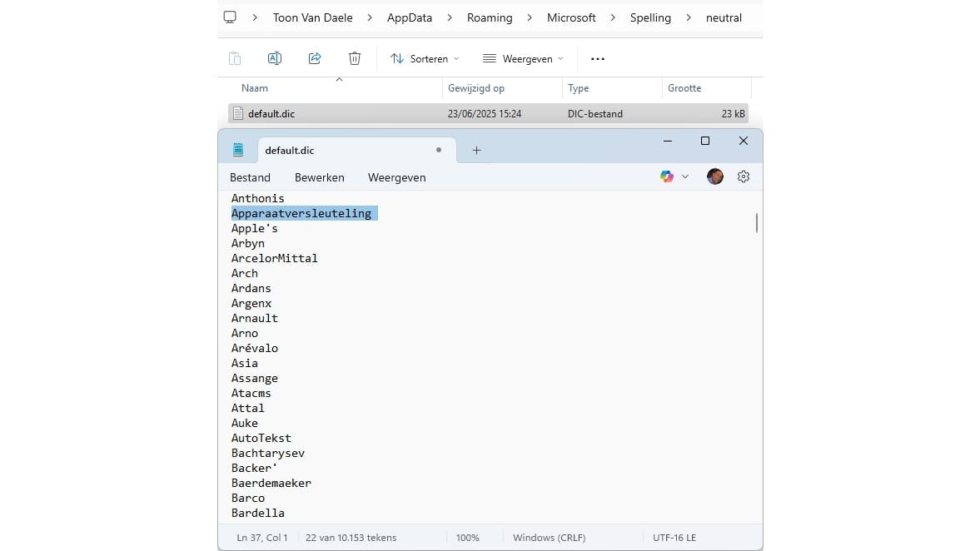Select the default.dic tab in Notepad
This screenshot has width=980, height=551.
point(357,151)
